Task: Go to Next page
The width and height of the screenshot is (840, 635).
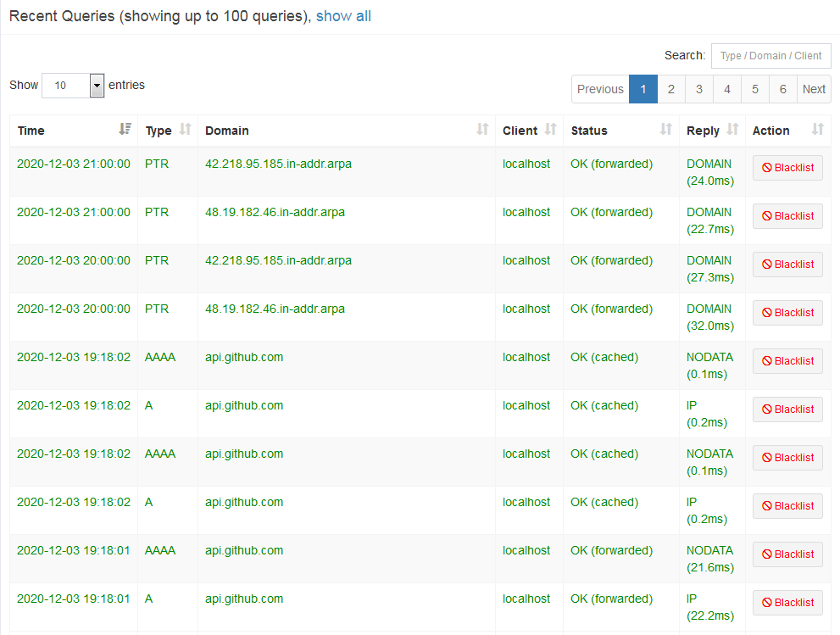Action: [814, 89]
